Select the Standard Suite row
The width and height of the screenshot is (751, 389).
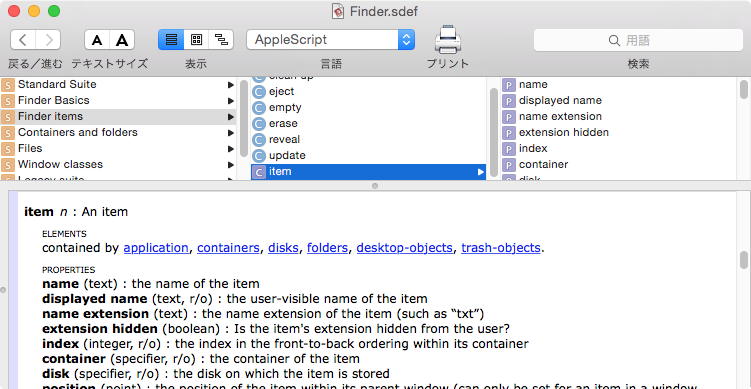click(x=118, y=85)
